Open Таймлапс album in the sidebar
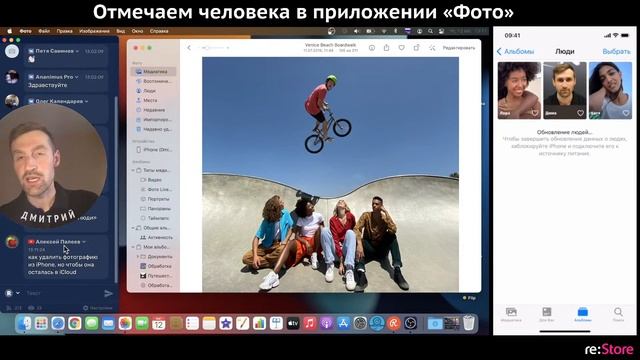The image size is (640, 360). tap(156, 218)
